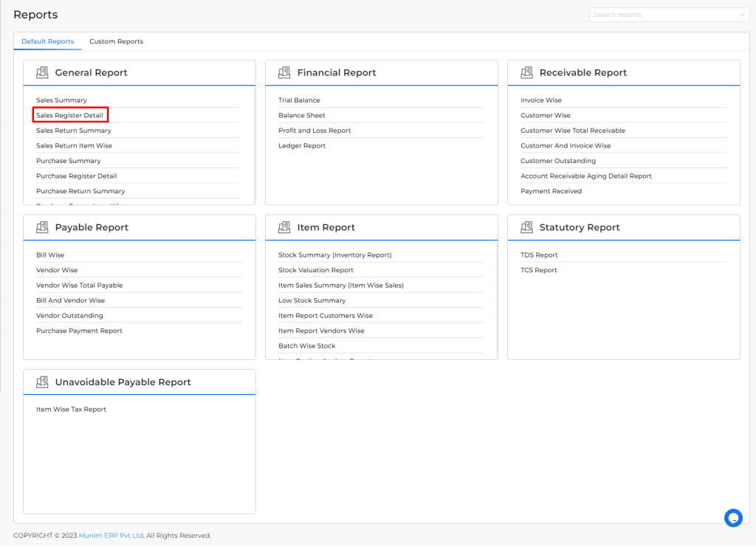756x546 pixels.
Task: Open the Item Wise Tax Report
Action: pos(71,409)
